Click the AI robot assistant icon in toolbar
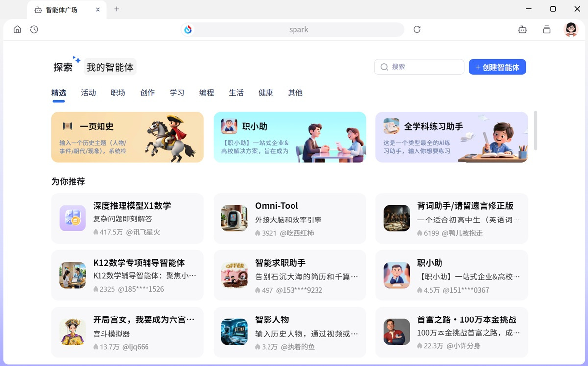This screenshot has height=366, width=588. pyautogui.click(x=522, y=29)
